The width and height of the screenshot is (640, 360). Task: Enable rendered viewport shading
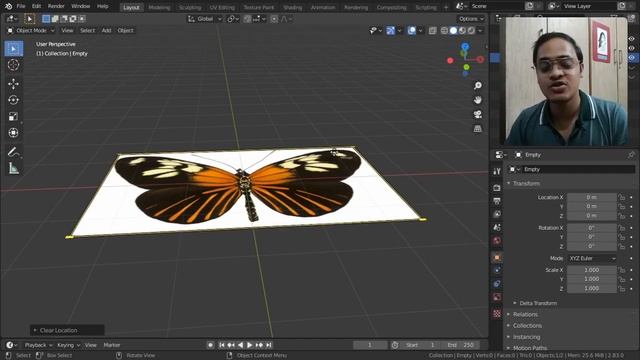click(x=471, y=31)
